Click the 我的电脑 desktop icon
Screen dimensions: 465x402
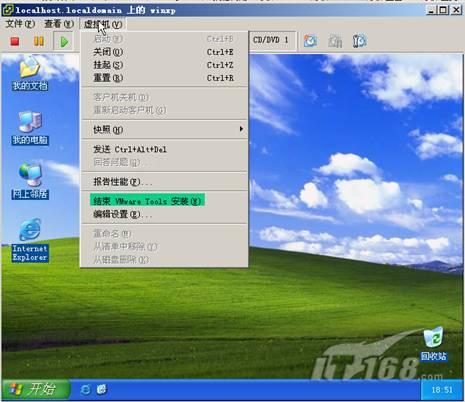(x=30, y=128)
